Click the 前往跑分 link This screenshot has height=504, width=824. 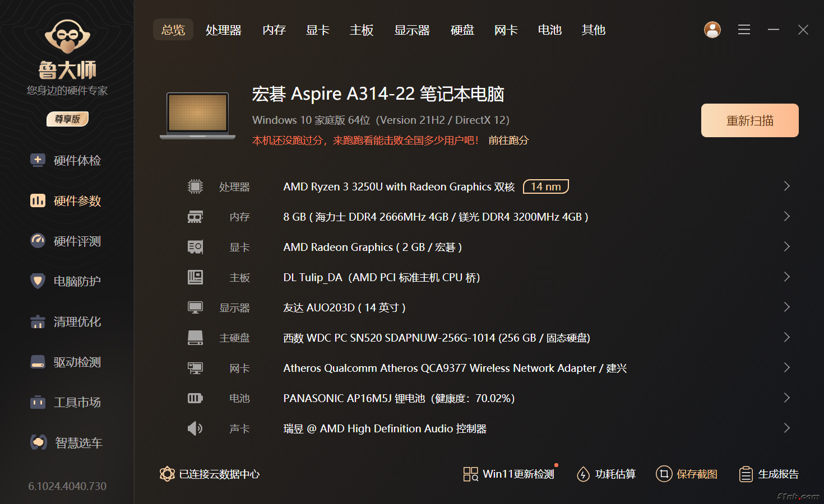coord(508,140)
